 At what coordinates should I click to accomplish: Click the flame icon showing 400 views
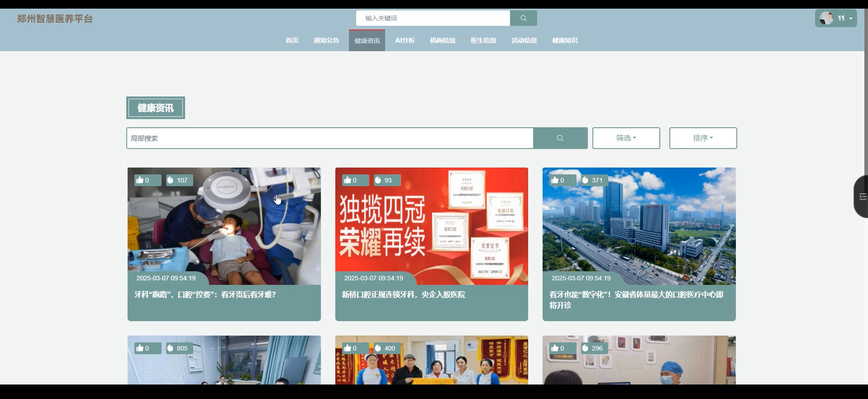click(x=378, y=348)
